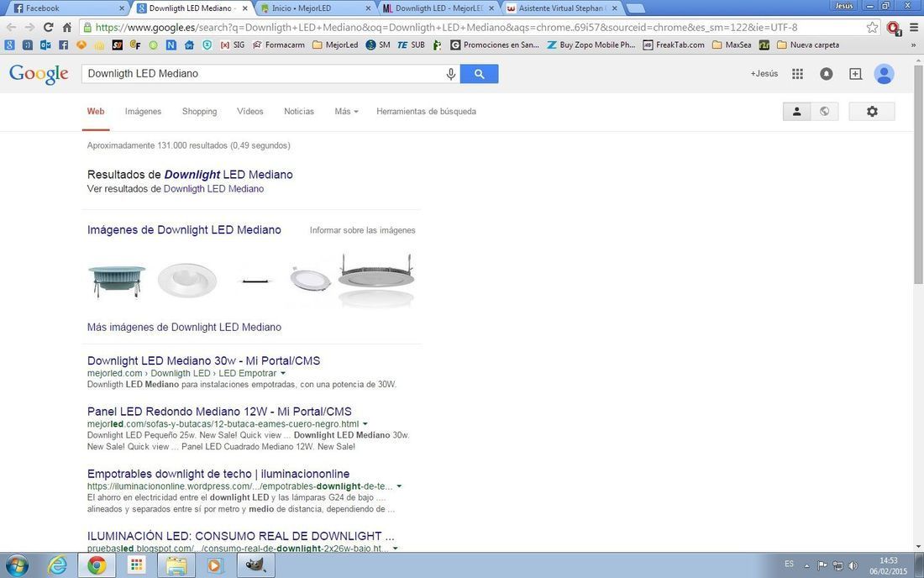The width and height of the screenshot is (924, 578).
Task: Select the Vídeos search tab
Action: [249, 112]
